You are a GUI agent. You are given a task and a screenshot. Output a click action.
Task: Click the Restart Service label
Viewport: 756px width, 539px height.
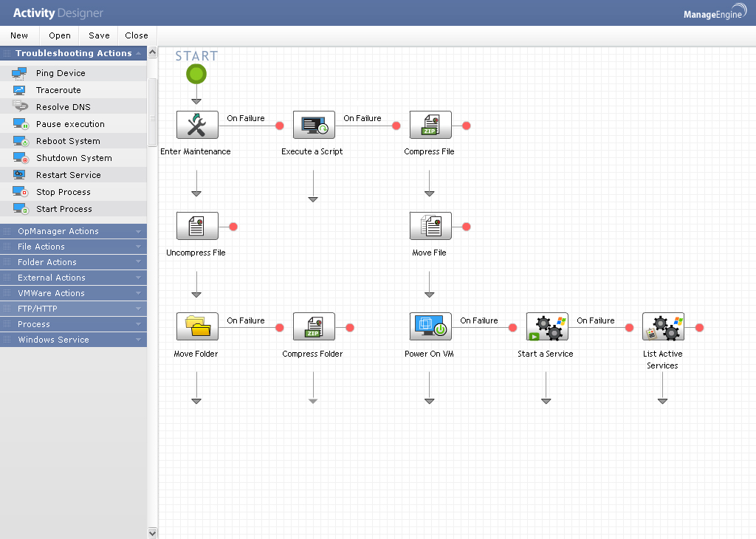tap(69, 174)
